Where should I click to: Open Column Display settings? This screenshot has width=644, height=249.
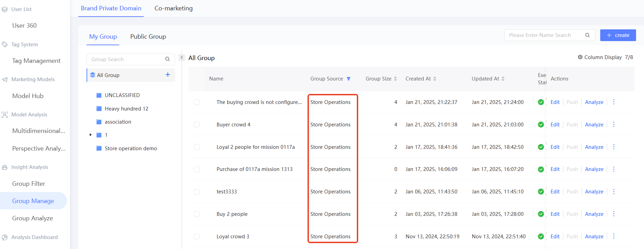click(x=605, y=57)
